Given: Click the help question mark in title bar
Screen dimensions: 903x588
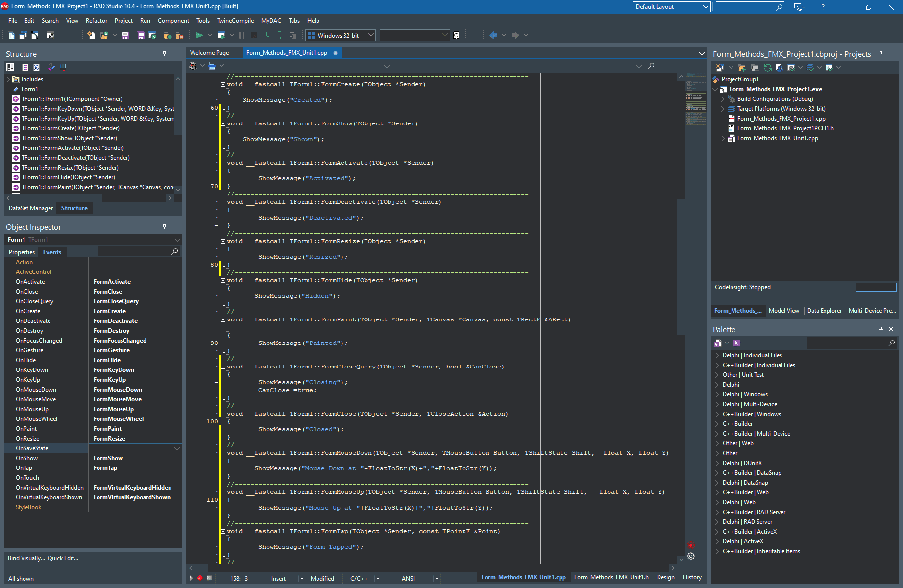Looking at the screenshot, I should [823, 7].
